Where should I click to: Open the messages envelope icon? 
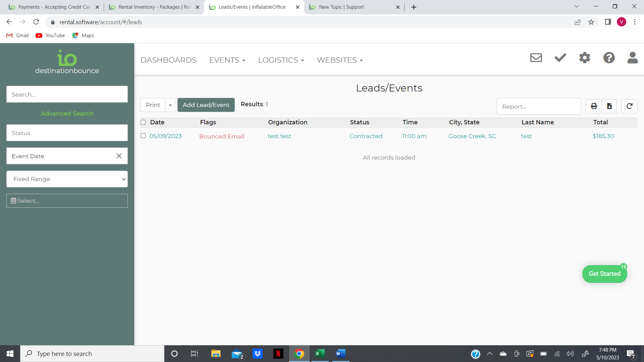pyautogui.click(x=536, y=58)
